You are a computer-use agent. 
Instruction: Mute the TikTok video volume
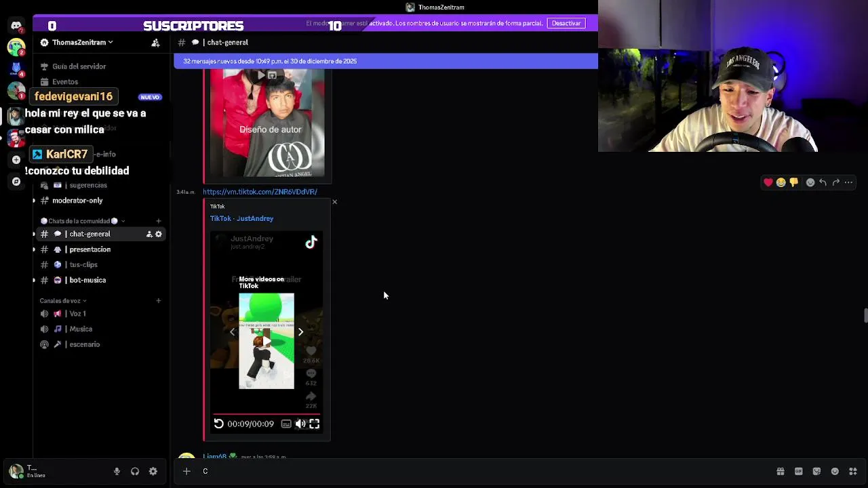(300, 424)
